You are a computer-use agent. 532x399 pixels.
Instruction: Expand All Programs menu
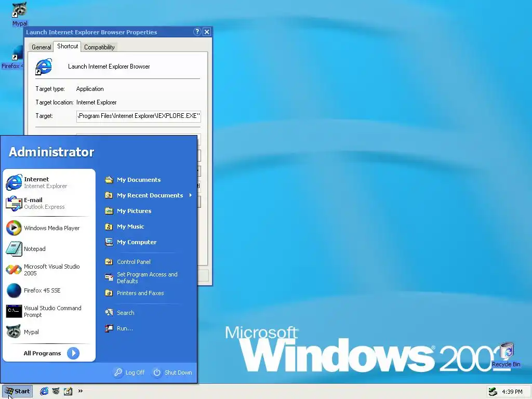click(x=51, y=353)
